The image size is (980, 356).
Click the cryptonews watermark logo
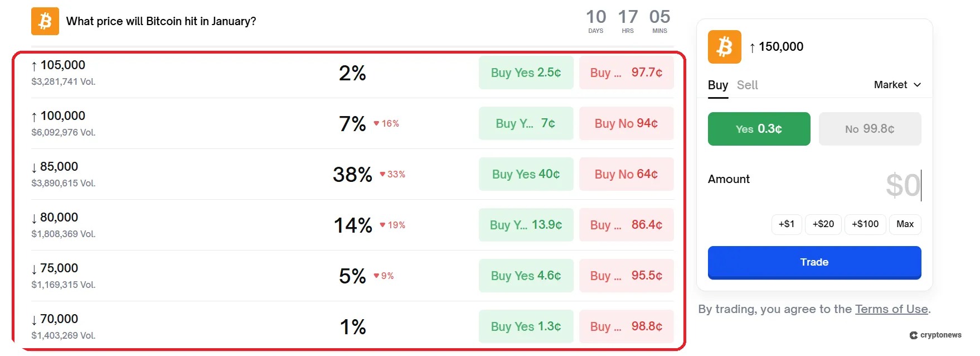point(936,335)
